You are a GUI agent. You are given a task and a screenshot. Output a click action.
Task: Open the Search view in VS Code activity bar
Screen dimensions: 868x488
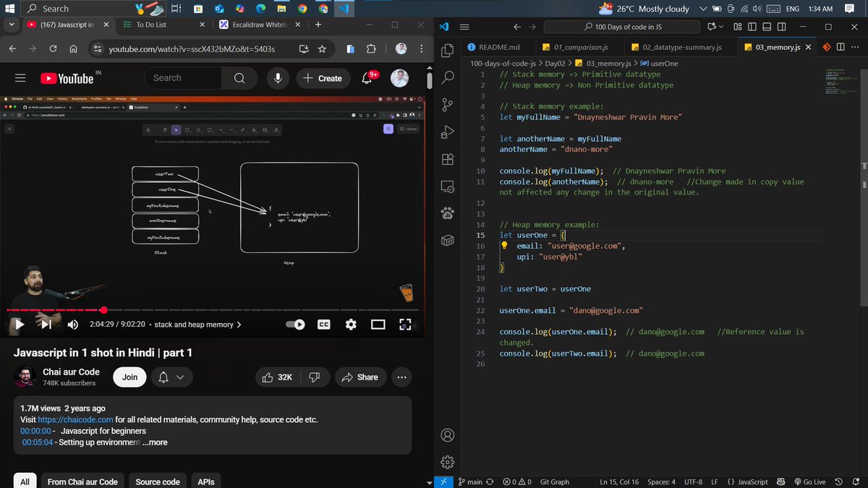tap(447, 77)
